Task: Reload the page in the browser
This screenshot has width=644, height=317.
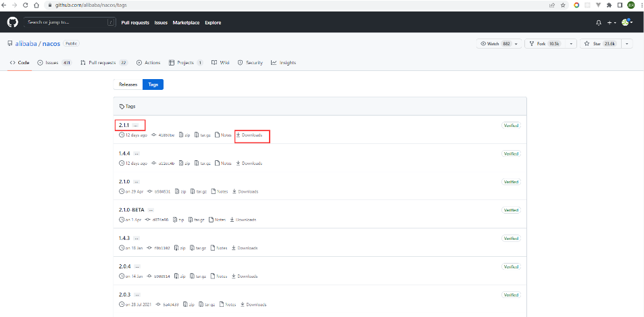Action: tap(26, 5)
